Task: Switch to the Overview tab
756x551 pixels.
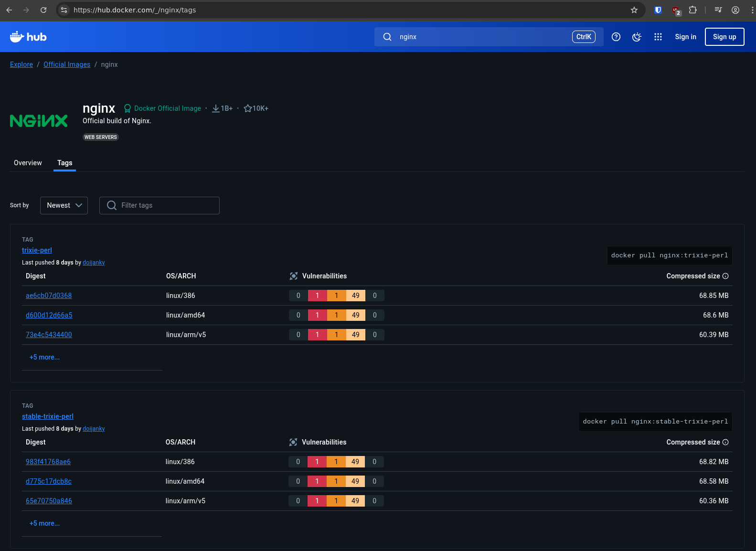Action: click(28, 163)
